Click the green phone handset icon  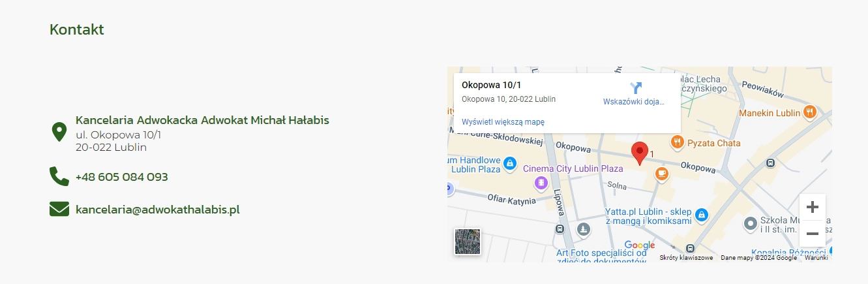(x=59, y=176)
